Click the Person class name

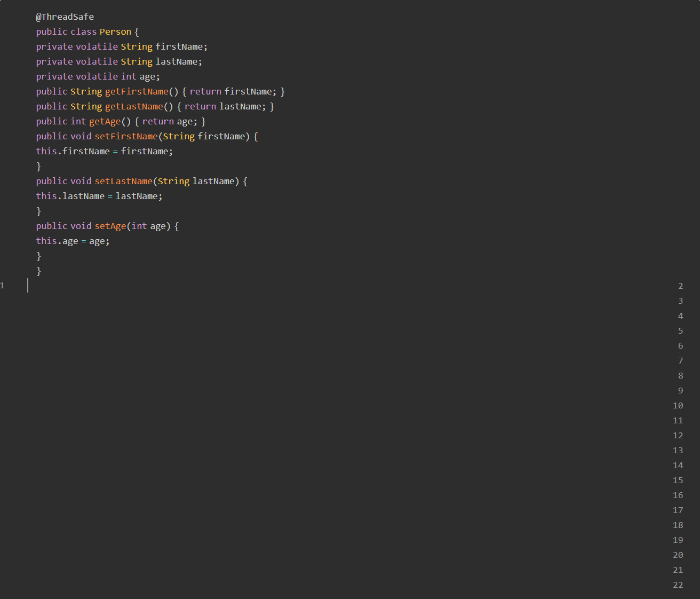(115, 31)
